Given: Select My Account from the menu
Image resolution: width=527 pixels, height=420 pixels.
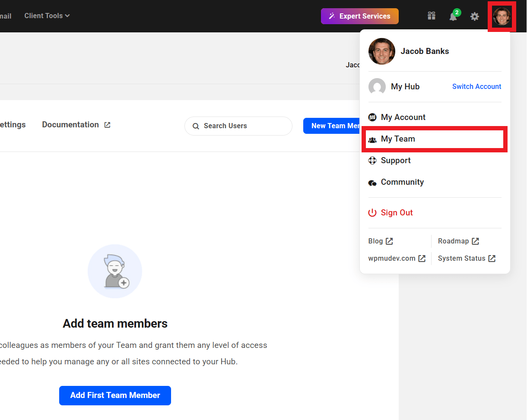Looking at the screenshot, I should [x=403, y=117].
